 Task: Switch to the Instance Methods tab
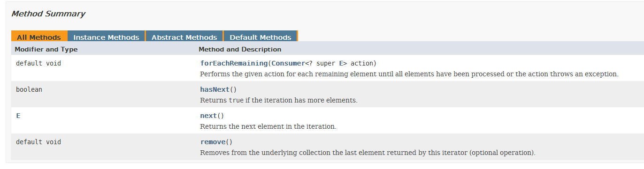tap(106, 37)
